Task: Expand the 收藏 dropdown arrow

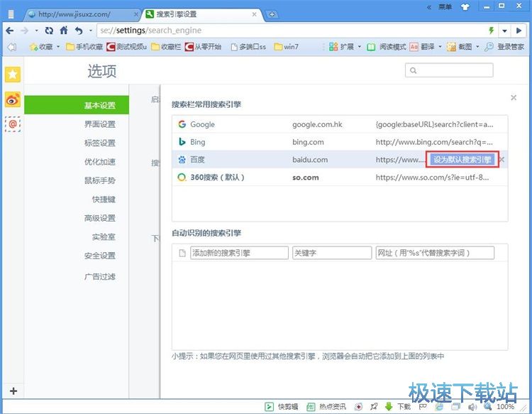Action: [x=58, y=47]
